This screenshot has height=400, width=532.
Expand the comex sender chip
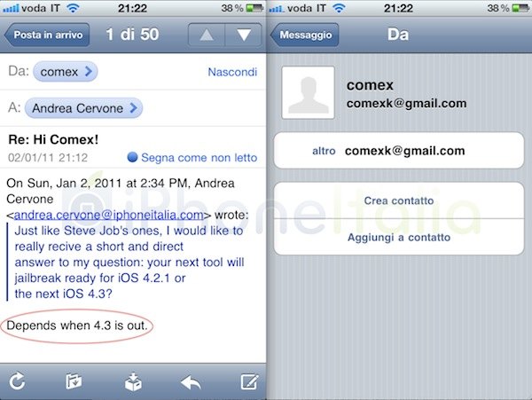(x=65, y=72)
